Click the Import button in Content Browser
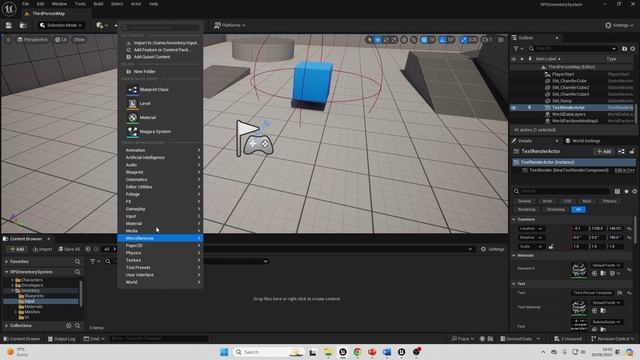 (x=43, y=249)
